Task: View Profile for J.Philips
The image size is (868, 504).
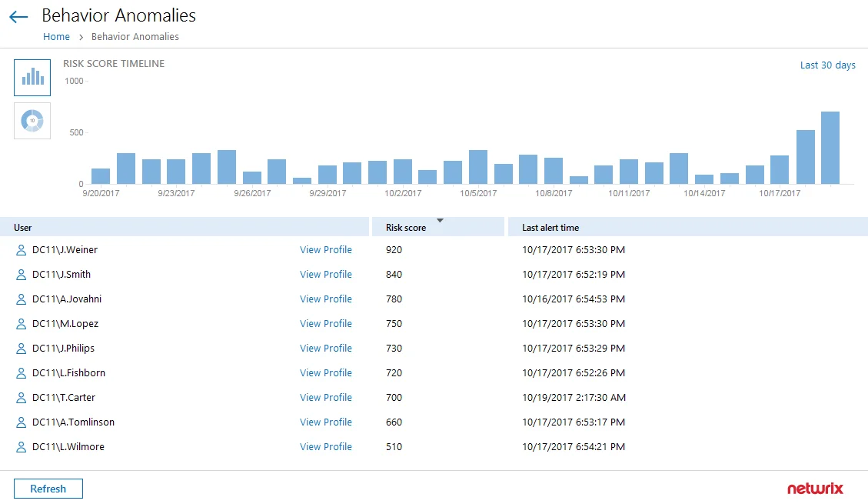Action: tap(326, 348)
